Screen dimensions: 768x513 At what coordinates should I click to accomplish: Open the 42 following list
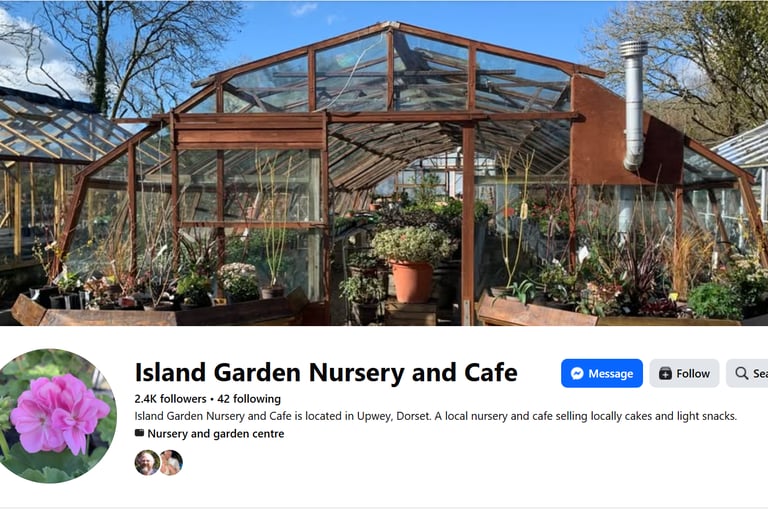pos(249,399)
